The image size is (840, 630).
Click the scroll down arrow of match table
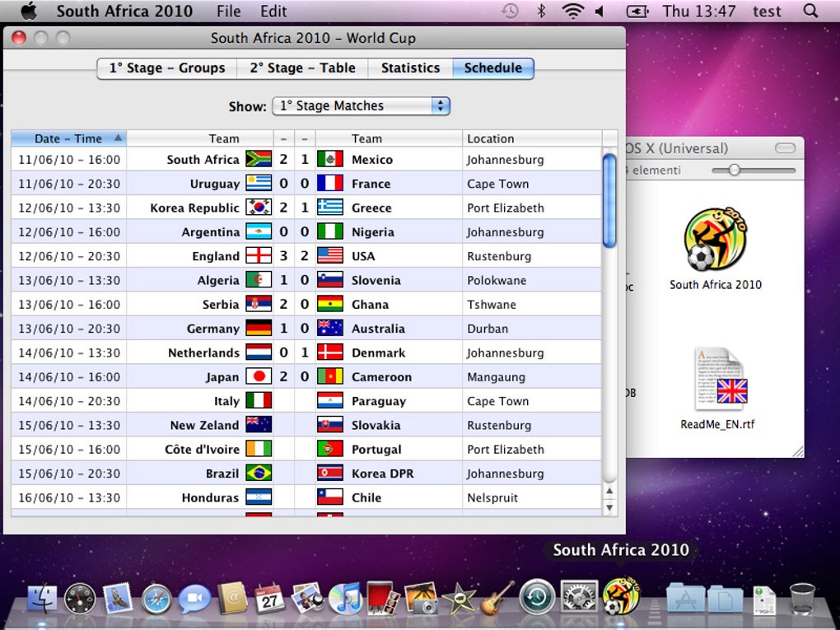click(609, 506)
